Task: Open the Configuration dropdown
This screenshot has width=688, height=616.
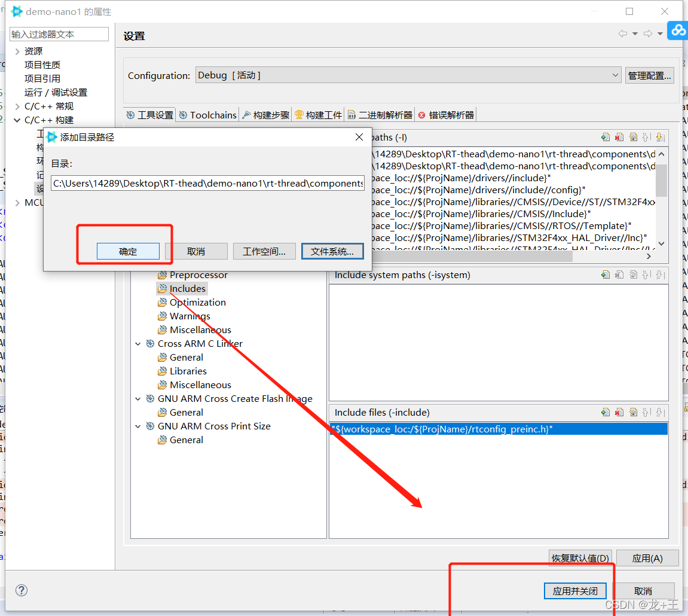Action: (x=408, y=75)
